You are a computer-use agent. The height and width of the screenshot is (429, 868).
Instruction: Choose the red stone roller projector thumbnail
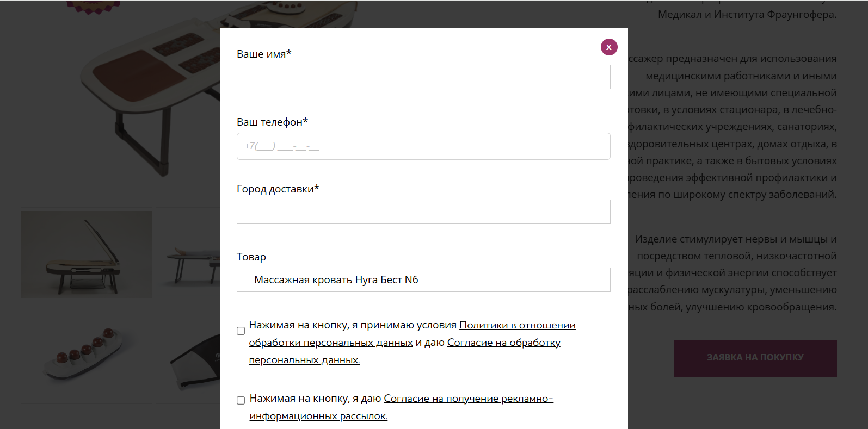tap(87, 356)
